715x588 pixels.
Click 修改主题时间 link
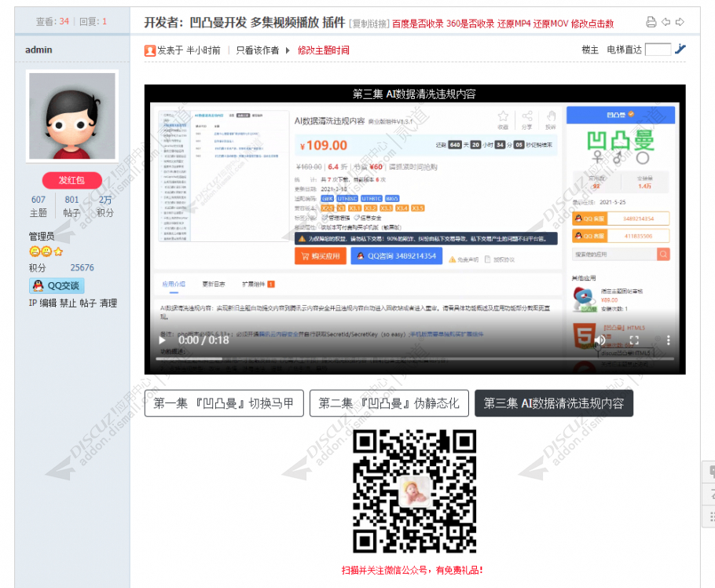[323, 50]
